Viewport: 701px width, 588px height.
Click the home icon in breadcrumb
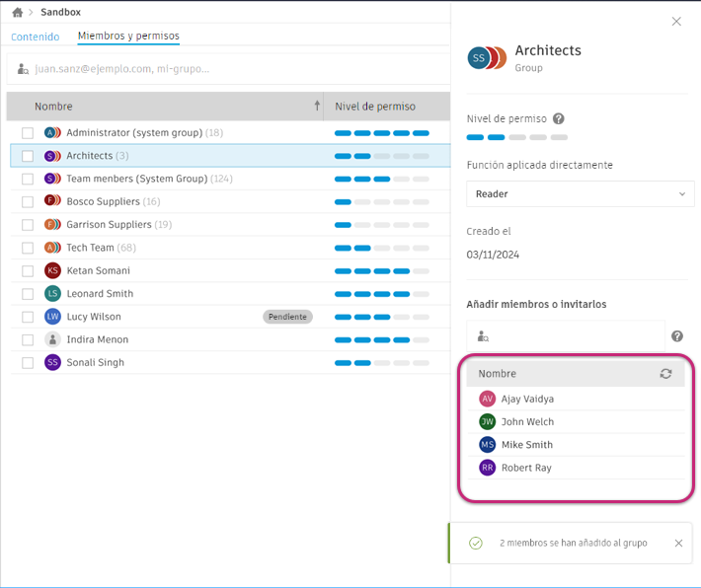tap(17, 12)
